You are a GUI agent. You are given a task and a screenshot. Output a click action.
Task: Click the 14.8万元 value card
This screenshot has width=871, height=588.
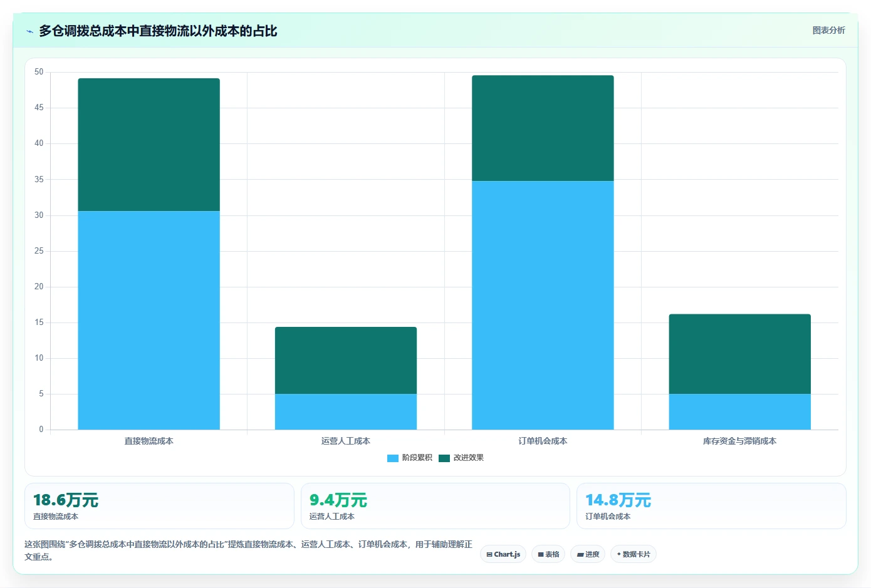(x=711, y=506)
